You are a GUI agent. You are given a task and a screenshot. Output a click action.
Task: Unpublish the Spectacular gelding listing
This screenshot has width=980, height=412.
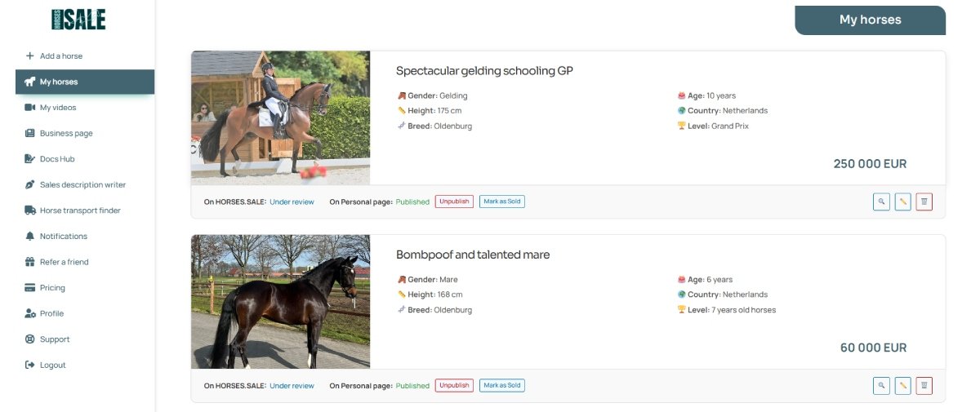pos(454,202)
